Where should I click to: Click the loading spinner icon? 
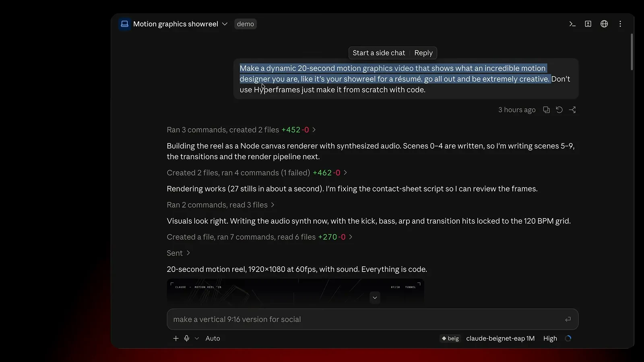tap(568, 339)
